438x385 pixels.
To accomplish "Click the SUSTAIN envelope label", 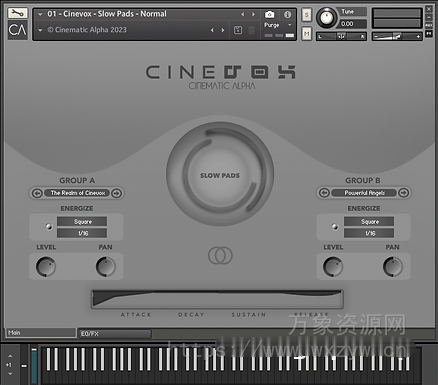I will click(x=249, y=315).
